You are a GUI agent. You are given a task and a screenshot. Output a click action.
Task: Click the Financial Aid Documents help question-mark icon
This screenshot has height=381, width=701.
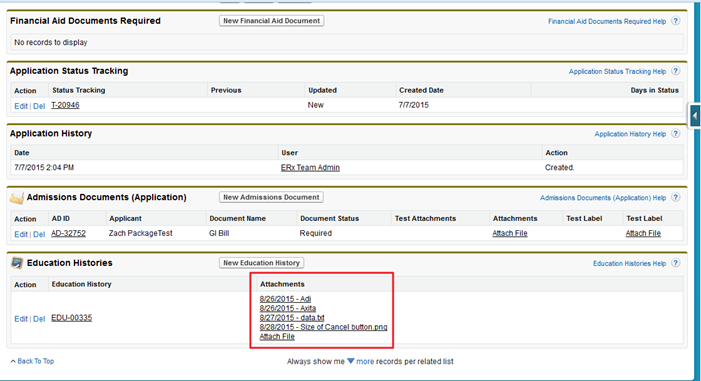[676, 21]
